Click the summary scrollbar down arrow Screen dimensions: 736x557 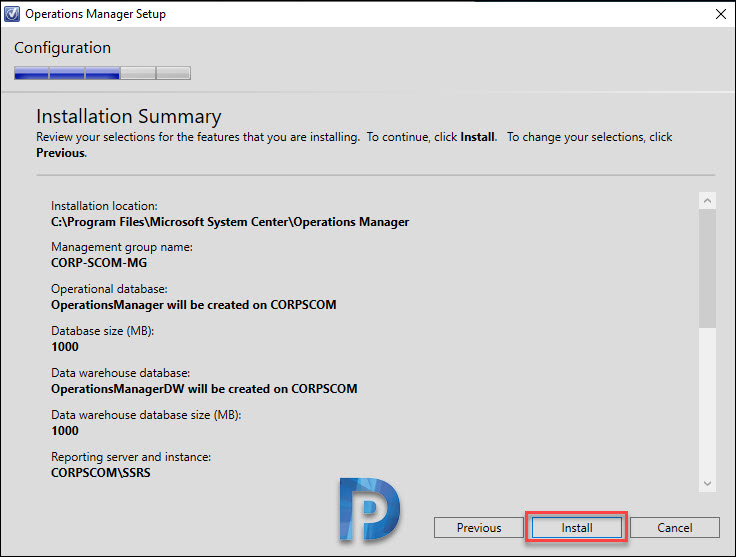pos(707,483)
